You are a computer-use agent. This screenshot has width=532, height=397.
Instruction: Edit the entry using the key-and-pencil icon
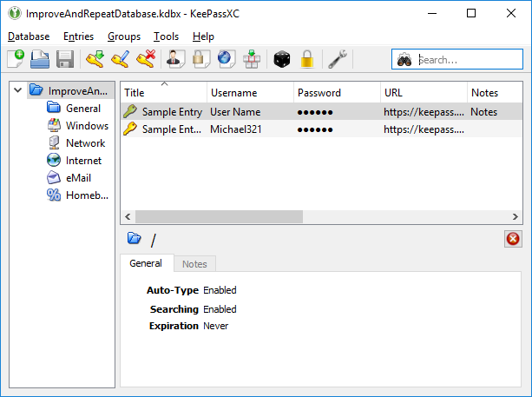[120, 59]
